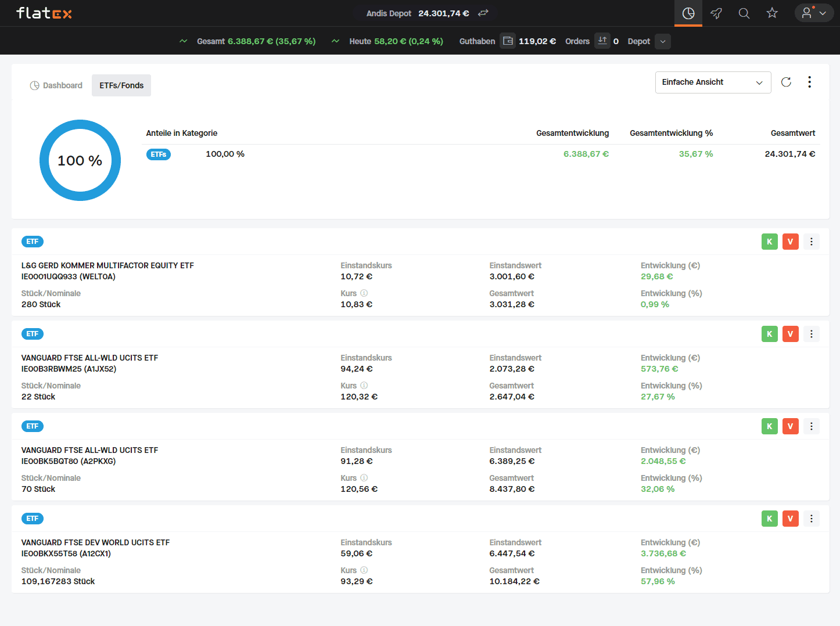Click the Anteile in Kategorie header
This screenshot has width=840, height=626.
pyautogui.click(x=182, y=133)
